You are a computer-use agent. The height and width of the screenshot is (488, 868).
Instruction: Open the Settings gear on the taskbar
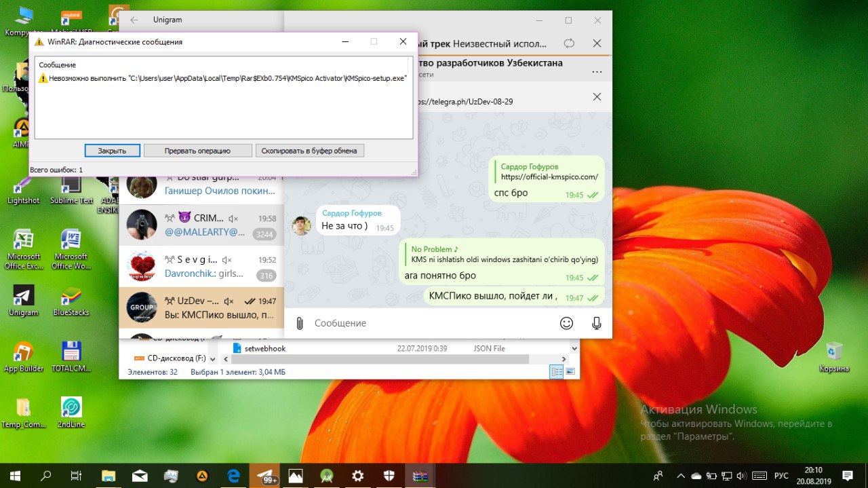(358, 476)
